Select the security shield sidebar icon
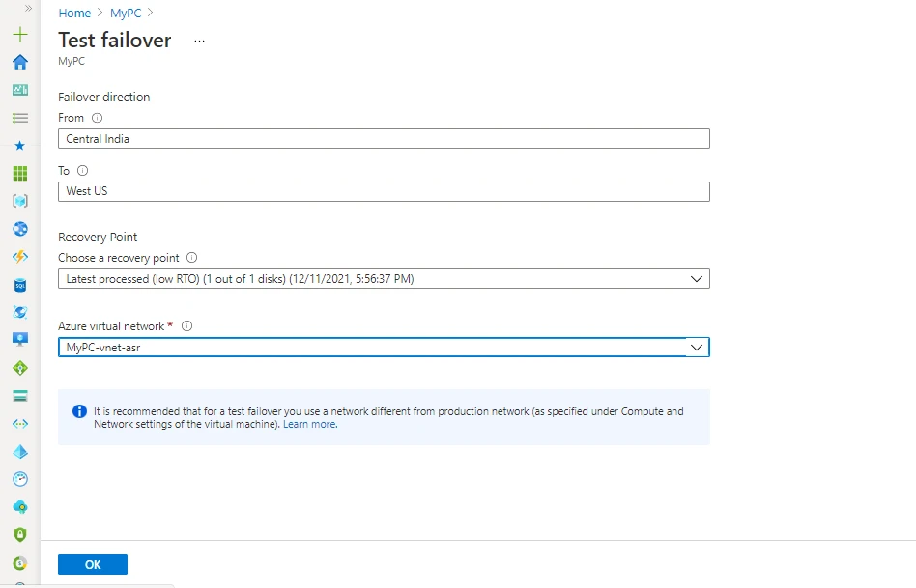The image size is (916, 588). point(19,534)
